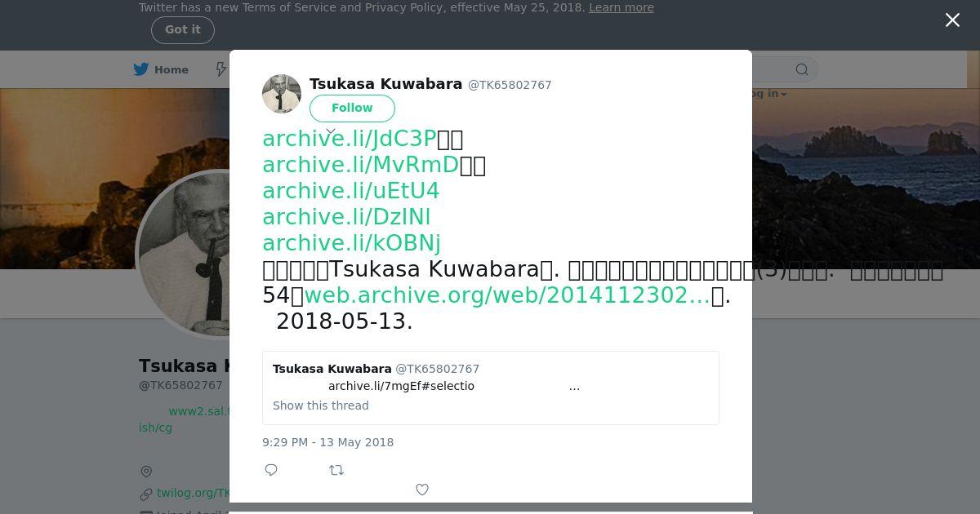The image size is (980, 514).
Task: Click the Twitter bird Home icon
Action: click(x=141, y=69)
